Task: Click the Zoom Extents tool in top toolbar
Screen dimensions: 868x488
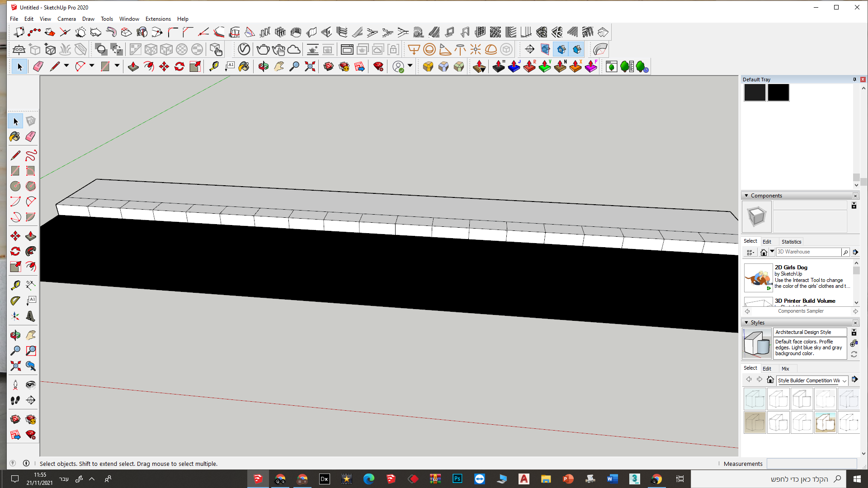Action: pyautogui.click(x=310, y=67)
